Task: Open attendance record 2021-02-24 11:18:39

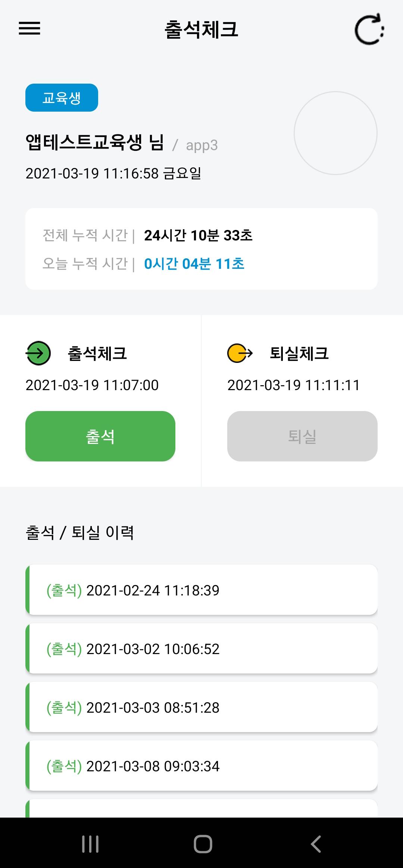Action: (201, 590)
